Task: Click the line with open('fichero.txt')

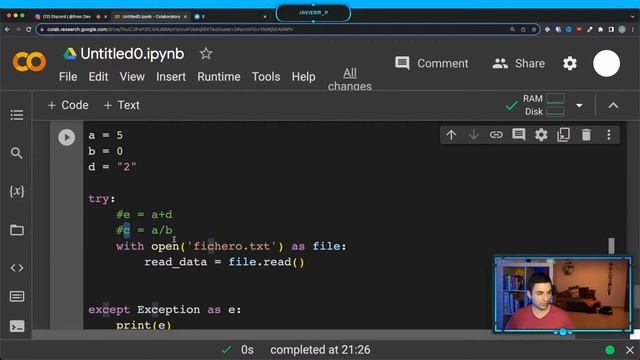Action: pos(231,246)
